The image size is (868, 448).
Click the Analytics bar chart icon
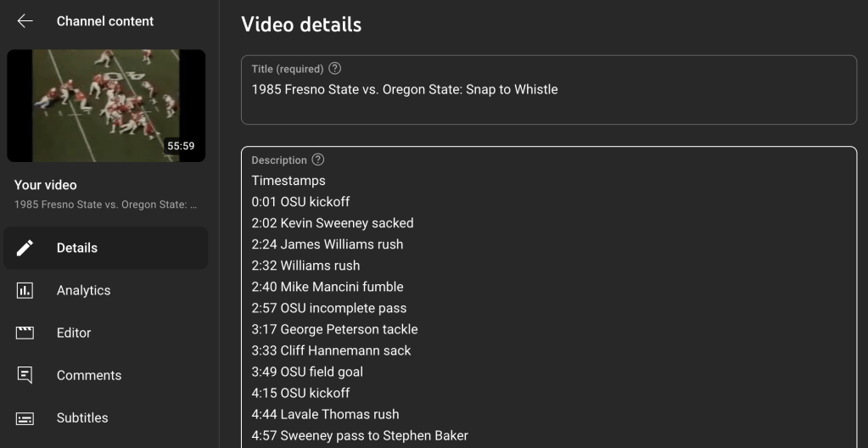coord(25,290)
